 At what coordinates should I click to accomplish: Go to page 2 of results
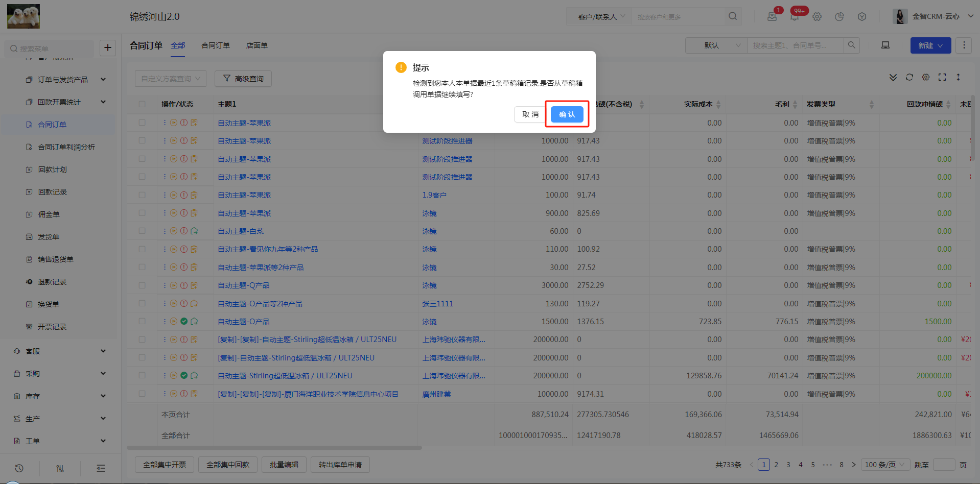pos(776,465)
